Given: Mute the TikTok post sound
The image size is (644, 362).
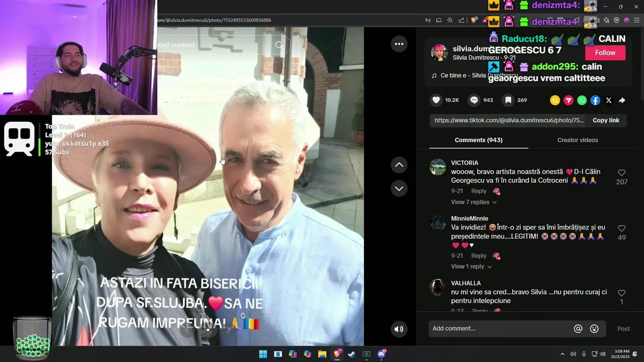Looking at the screenshot, I should tap(398, 329).
